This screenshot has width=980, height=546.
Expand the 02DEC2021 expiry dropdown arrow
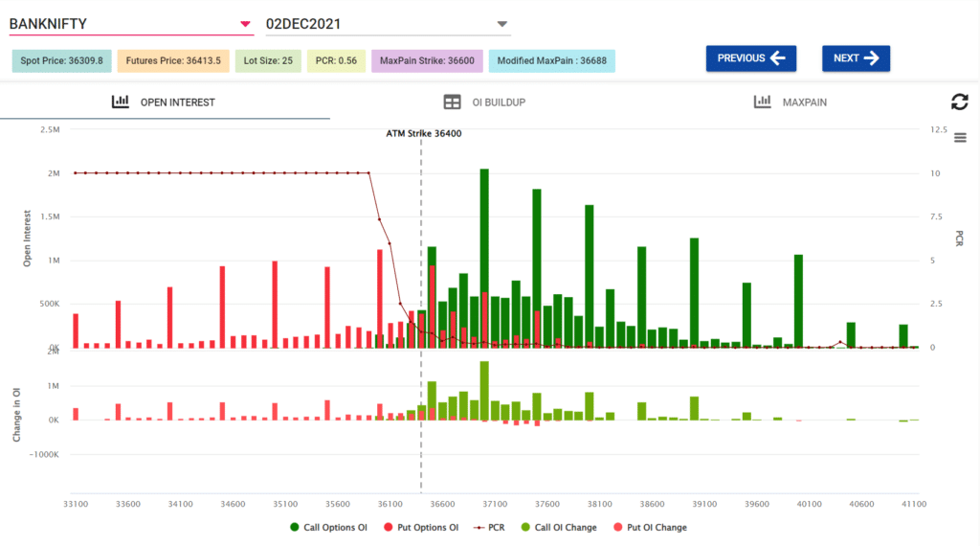tap(501, 24)
